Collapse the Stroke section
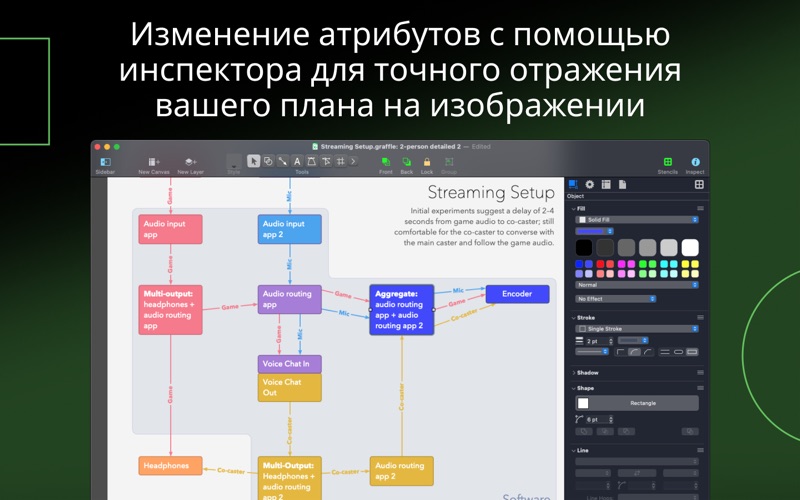Screen dimensions: 800x500 573,318
